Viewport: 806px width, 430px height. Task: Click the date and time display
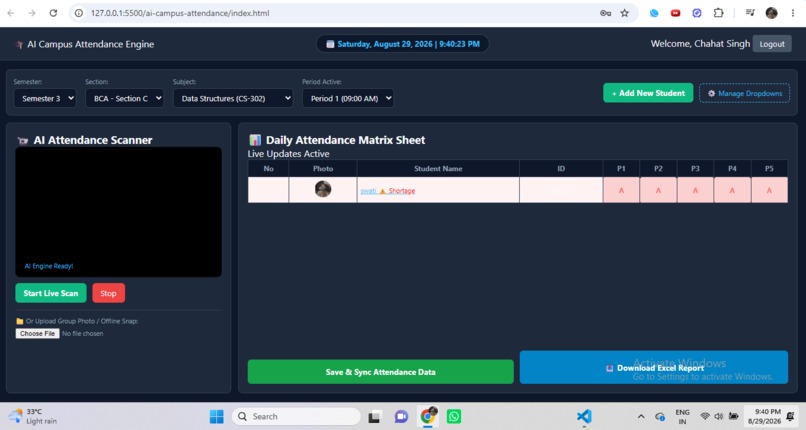pyautogui.click(x=402, y=44)
